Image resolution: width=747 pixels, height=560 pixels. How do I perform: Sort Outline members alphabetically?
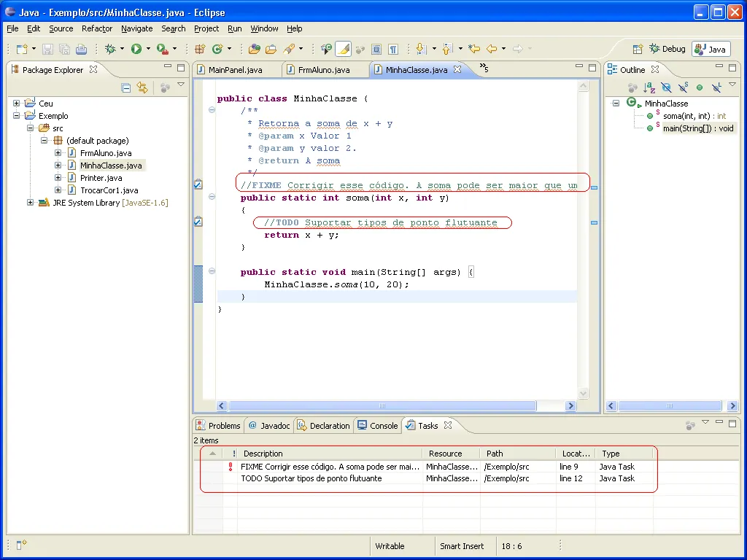click(649, 87)
